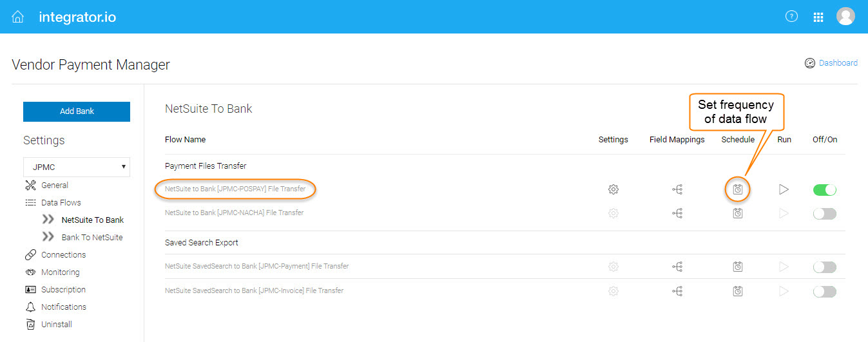Enable the JPMC-Payment flow toggle

825,267
